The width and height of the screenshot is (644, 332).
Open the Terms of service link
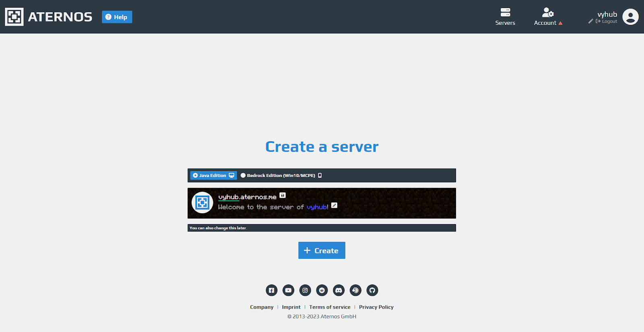coord(330,307)
